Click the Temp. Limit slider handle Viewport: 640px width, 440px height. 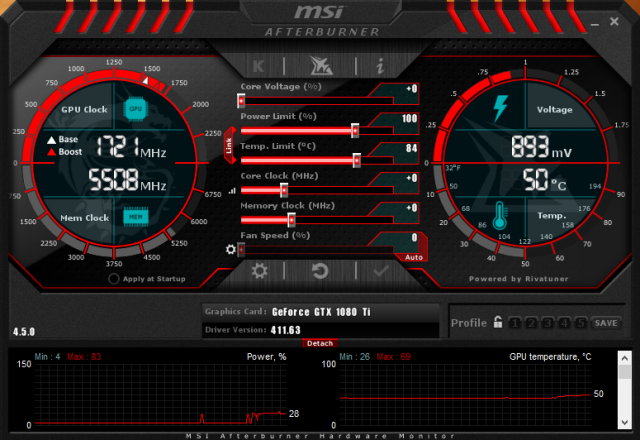[x=357, y=160]
